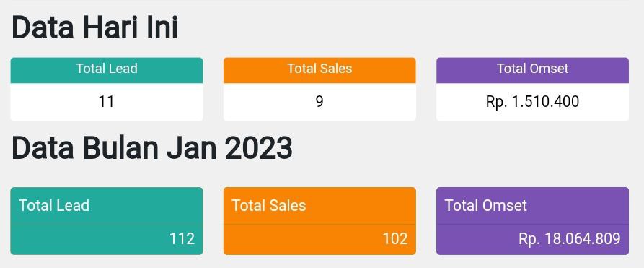Image resolution: width=644 pixels, height=268 pixels.
Task: Click the monthly sales value 102
Action: click(x=395, y=239)
